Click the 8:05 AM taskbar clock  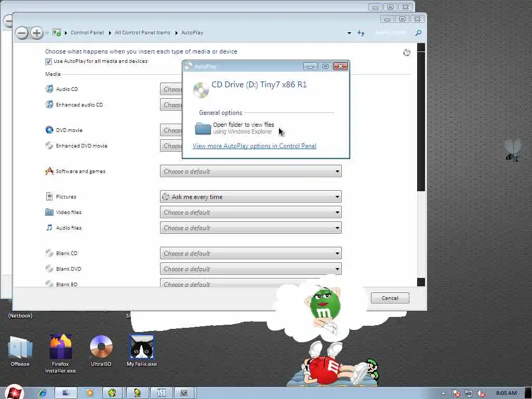pyautogui.click(x=506, y=393)
